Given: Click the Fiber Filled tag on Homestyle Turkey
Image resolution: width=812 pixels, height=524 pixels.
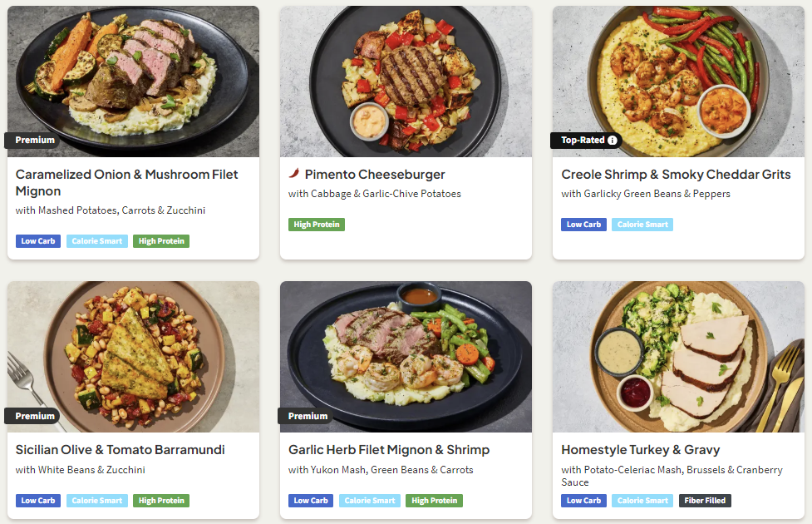Looking at the screenshot, I should tap(706, 501).
